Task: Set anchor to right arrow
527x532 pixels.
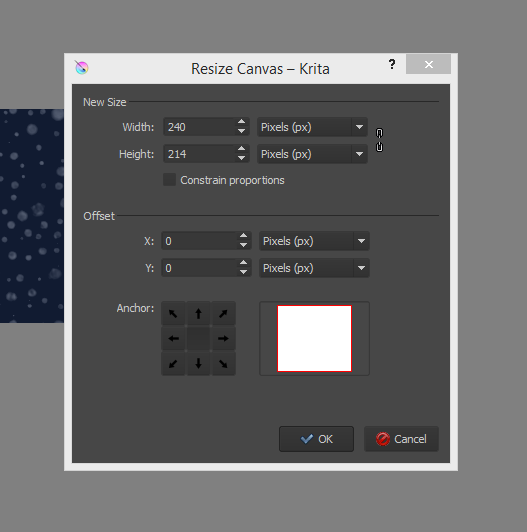Action: [x=223, y=339]
